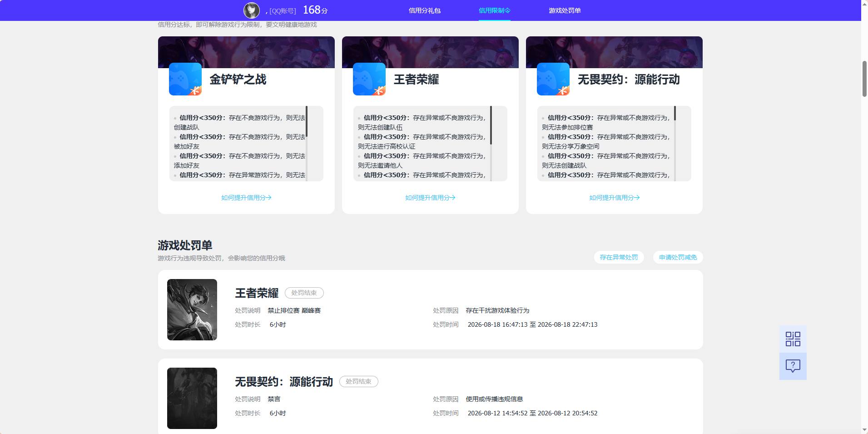Click the 2026-08-18 penalty time range
Screen dimensions: 868x434
click(x=532, y=324)
